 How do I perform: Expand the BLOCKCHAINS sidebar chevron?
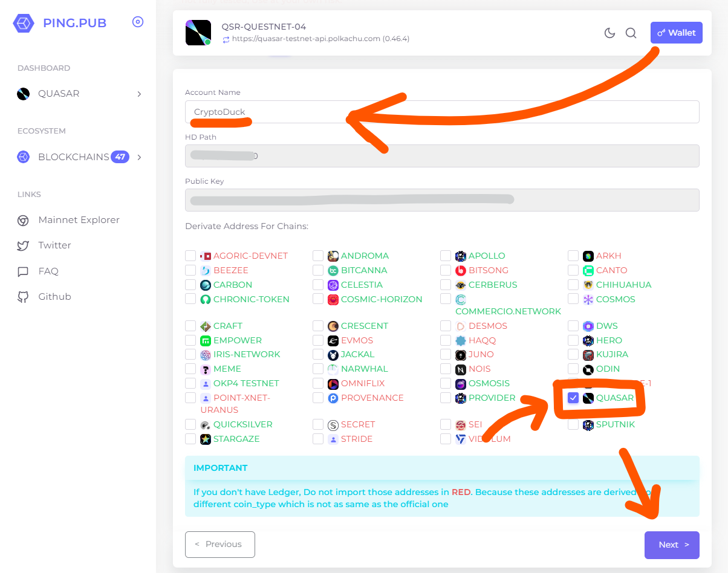point(139,157)
